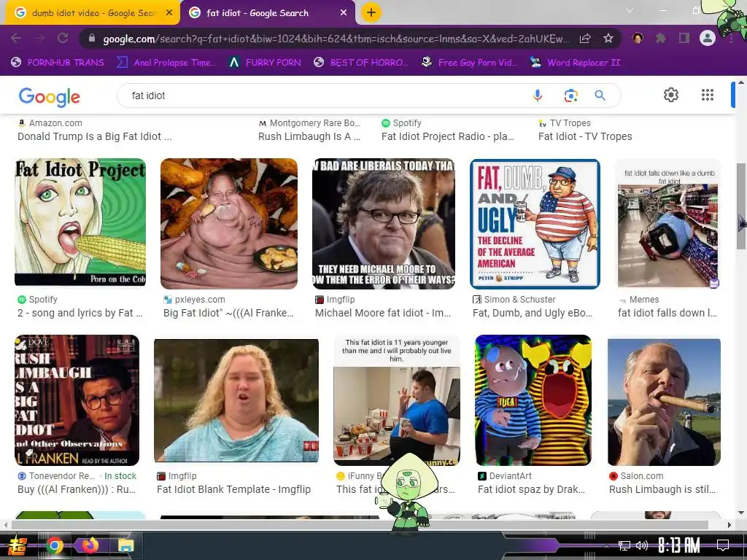The image size is (747, 560).
Task: Open the Chrome side panel icon
Action: coord(684,38)
